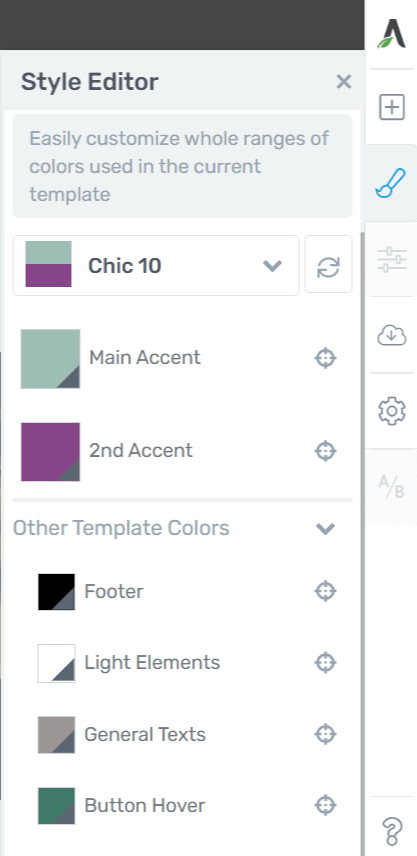Click the Light Elements color swatch
This screenshot has width=417, height=856.
pos(56,663)
